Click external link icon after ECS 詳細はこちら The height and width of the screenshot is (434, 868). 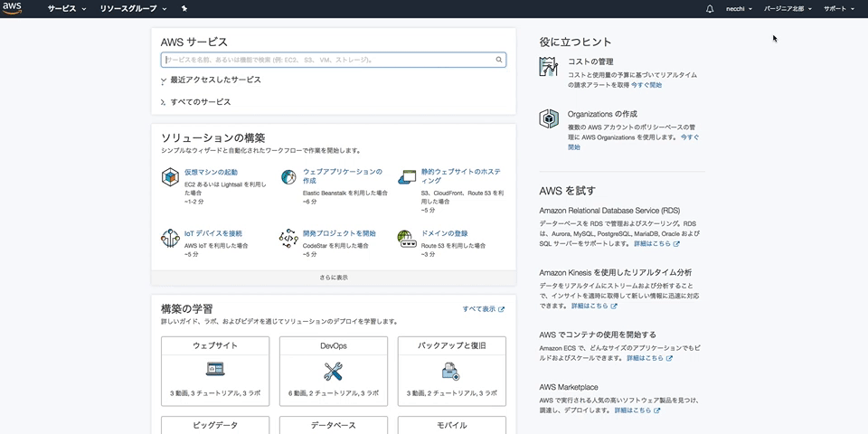click(669, 358)
